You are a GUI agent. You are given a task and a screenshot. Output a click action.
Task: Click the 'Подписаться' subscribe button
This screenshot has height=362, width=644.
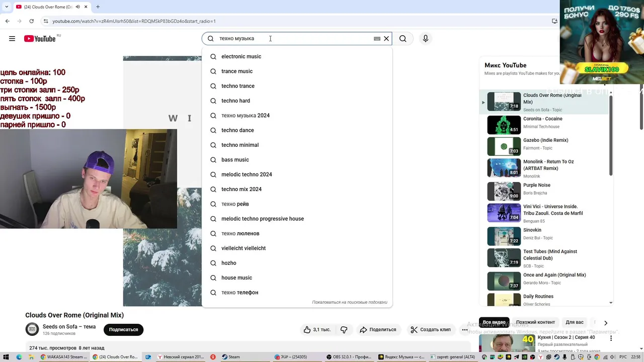[x=124, y=330]
